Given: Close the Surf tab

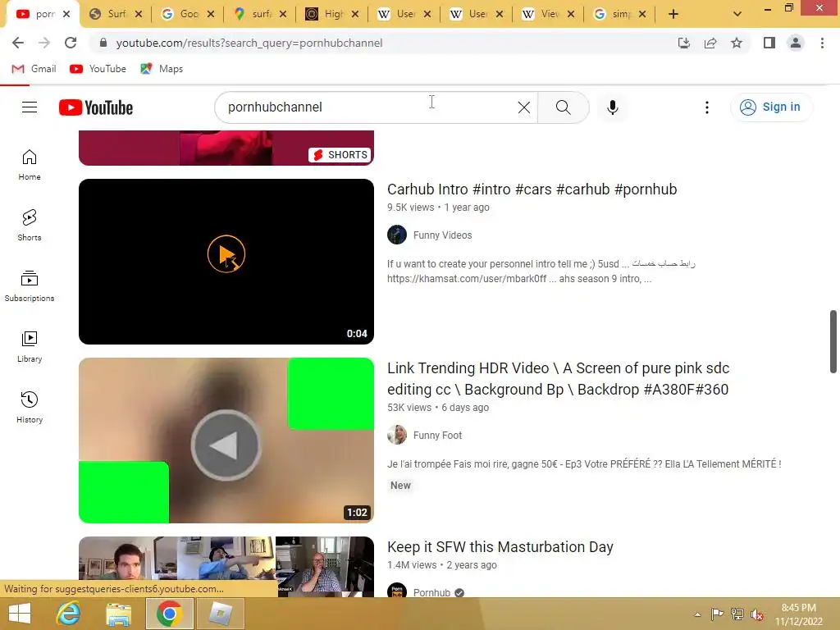Looking at the screenshot, I should pyautogui.click(x=139, y=15).
